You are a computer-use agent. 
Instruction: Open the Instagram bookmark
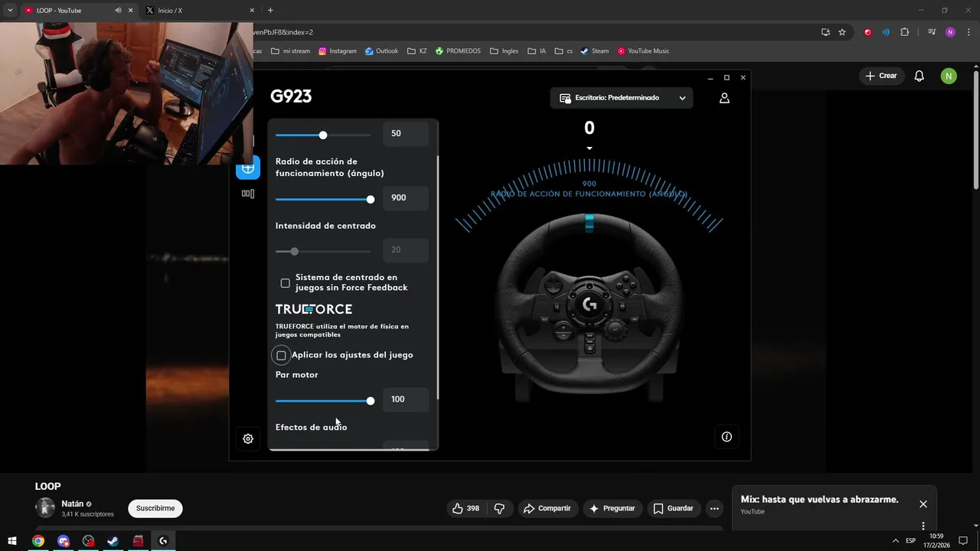pos(338,51)
